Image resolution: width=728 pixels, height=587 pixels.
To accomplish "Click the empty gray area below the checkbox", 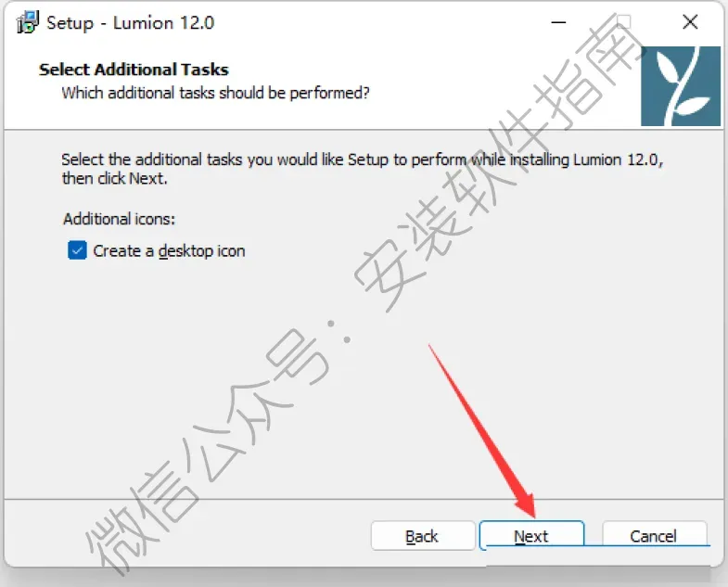I will tap(232, 381).
